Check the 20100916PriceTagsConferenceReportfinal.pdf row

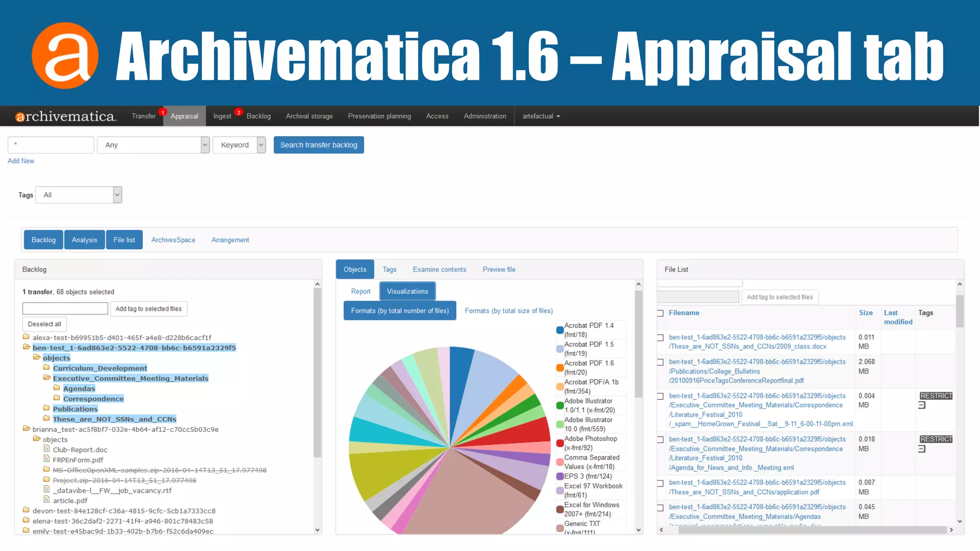[660, 363]
